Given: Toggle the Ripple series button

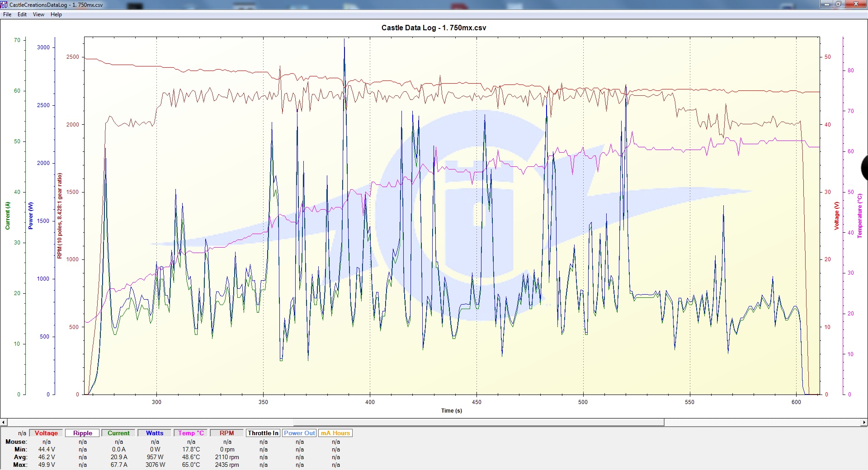Looking at the screenshot, I should (83, 433).
